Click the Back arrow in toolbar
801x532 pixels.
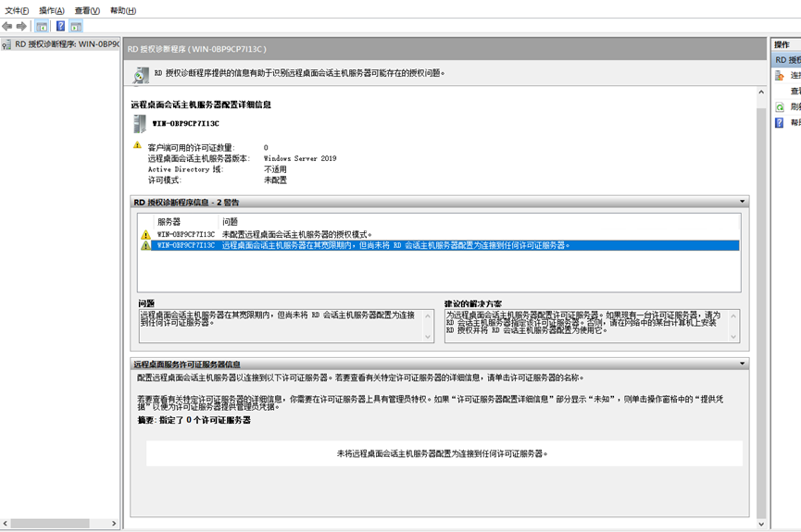(7, 27)
